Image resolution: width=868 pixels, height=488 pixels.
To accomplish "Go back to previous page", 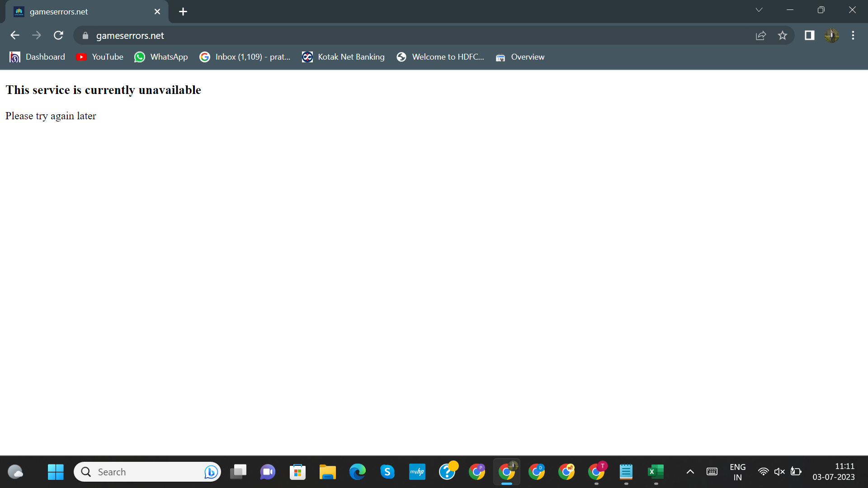I will [15, 35].
